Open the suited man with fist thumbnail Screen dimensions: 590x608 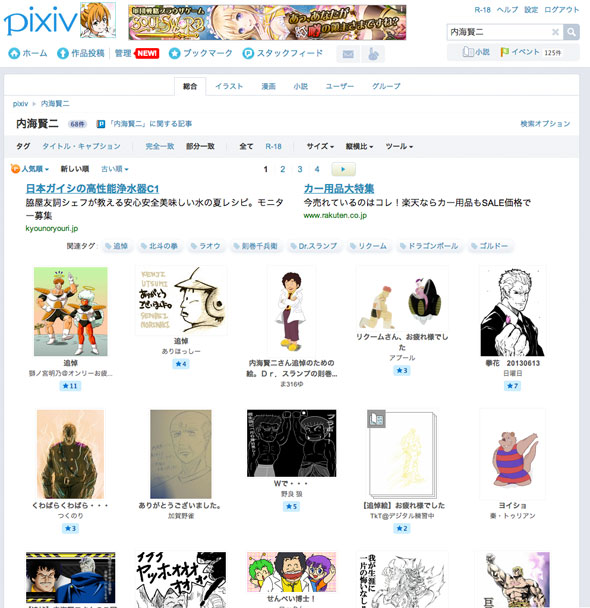click(x=512, y=311)
